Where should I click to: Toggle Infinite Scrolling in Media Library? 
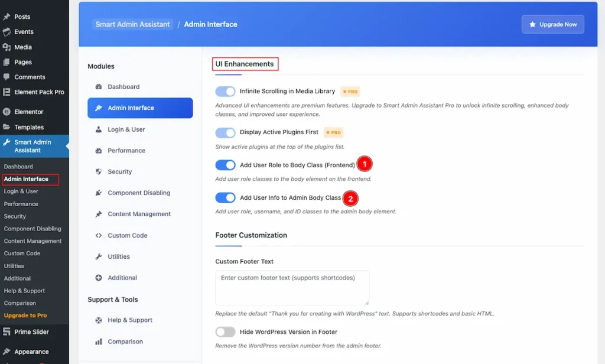(225, 92)
